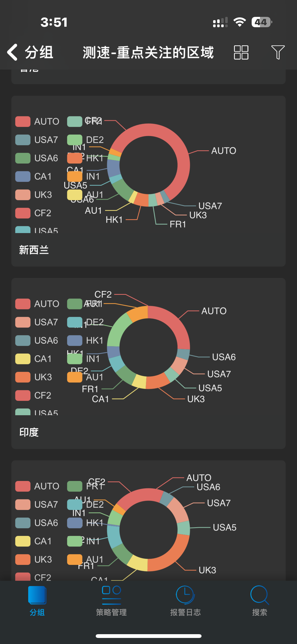This screenshot has height=644, width=297.
Task: Tap the 印度 chart title
Action: click(29, 432)
